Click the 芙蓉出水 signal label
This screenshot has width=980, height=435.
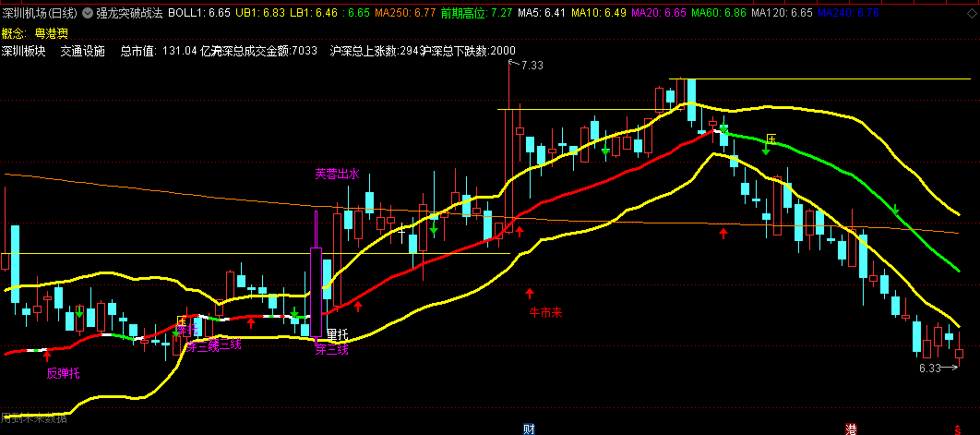pos(338,174)
